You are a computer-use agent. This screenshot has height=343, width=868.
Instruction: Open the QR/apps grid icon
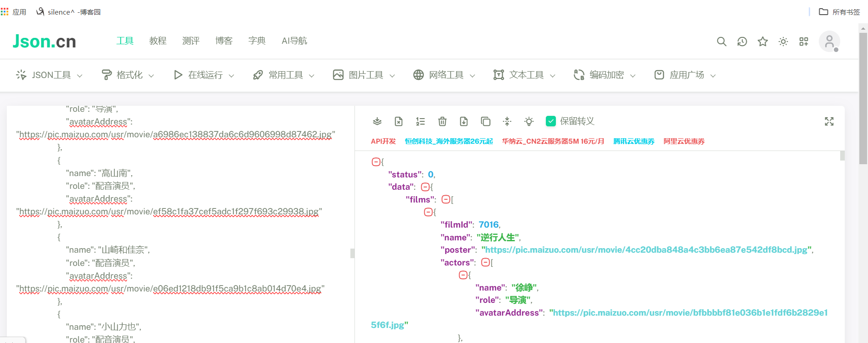[x=804, y=42]
